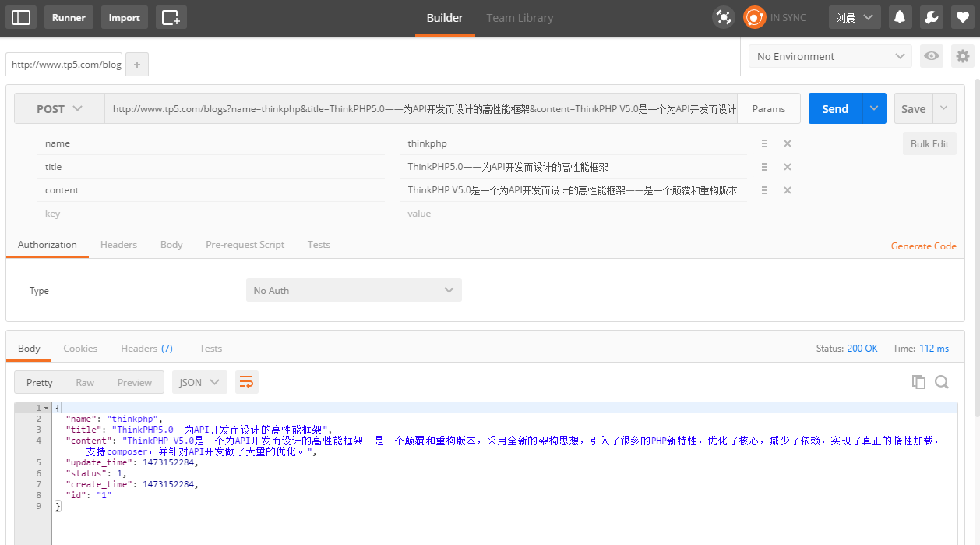Send the request
Viewport: 980px width, 545px height.
click(835, 108)
